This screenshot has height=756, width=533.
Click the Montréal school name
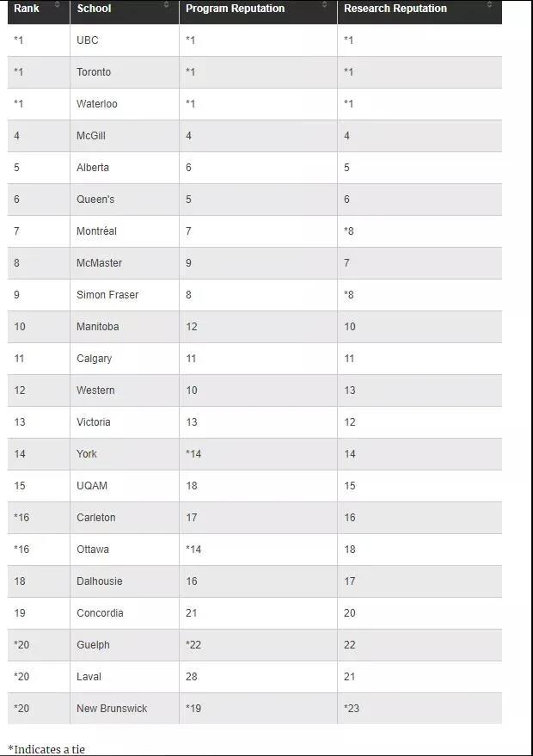click(96, 231)
